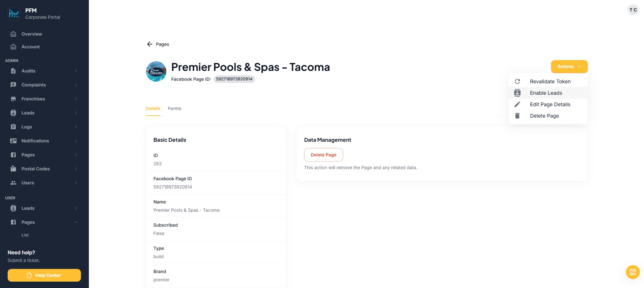
Task: Click the back arrow next to Pages
Action: pos(149,44)
